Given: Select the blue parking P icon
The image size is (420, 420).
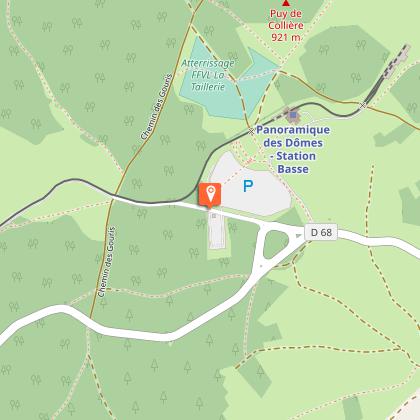Looking at the screenshot, I should pos(248,186).
